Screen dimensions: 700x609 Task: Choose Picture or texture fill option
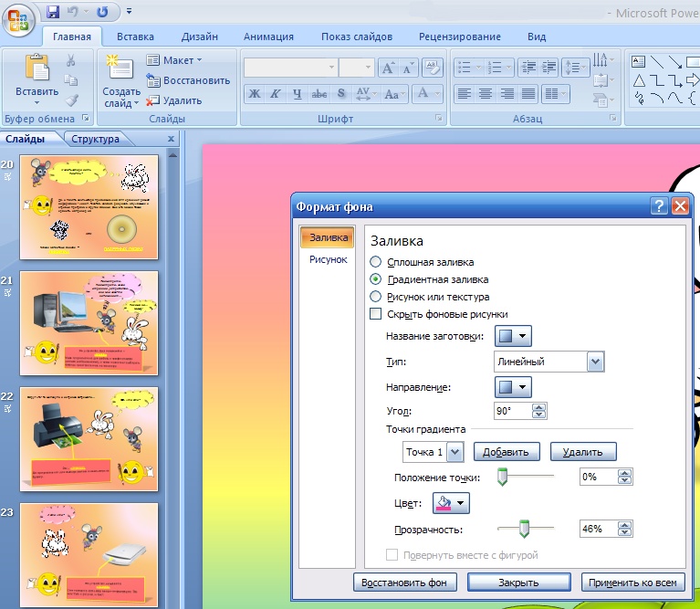(376, 297)
